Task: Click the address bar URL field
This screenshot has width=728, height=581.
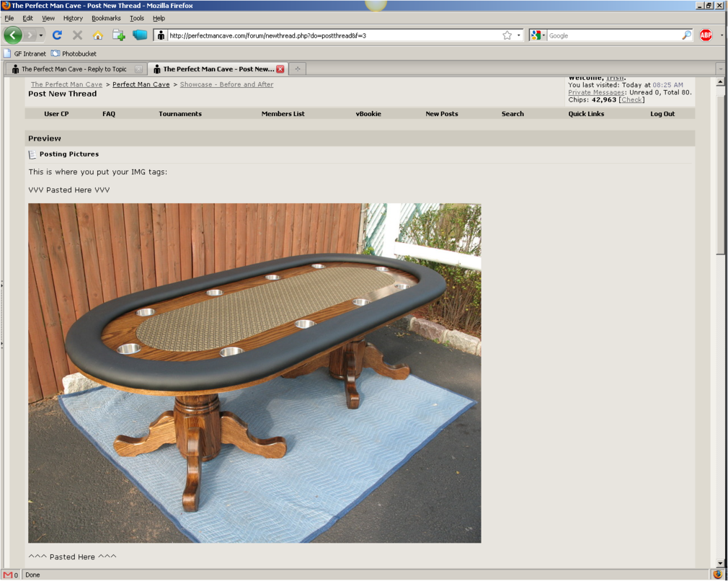Action: coord(334,35)
